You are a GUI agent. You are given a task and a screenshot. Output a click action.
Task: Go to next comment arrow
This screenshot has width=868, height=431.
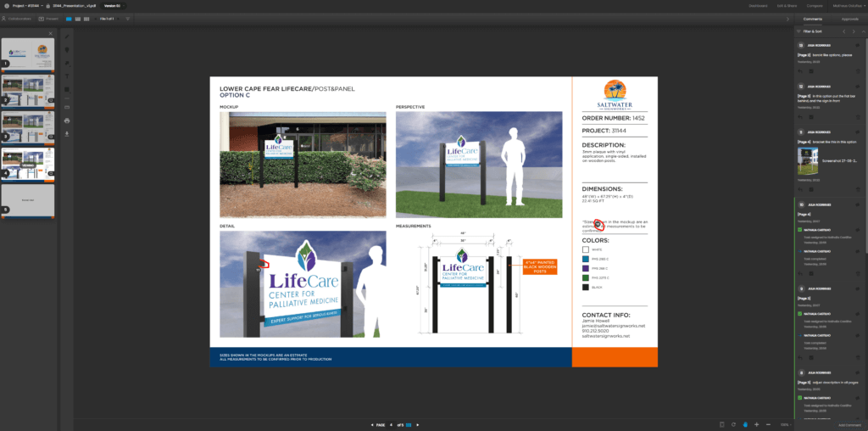pos(854,31)
